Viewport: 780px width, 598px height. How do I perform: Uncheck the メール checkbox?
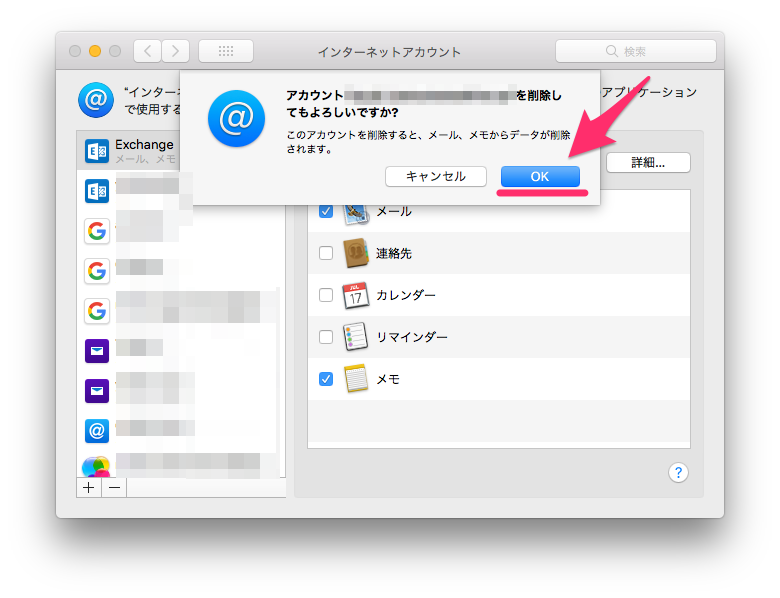[326, 211]
